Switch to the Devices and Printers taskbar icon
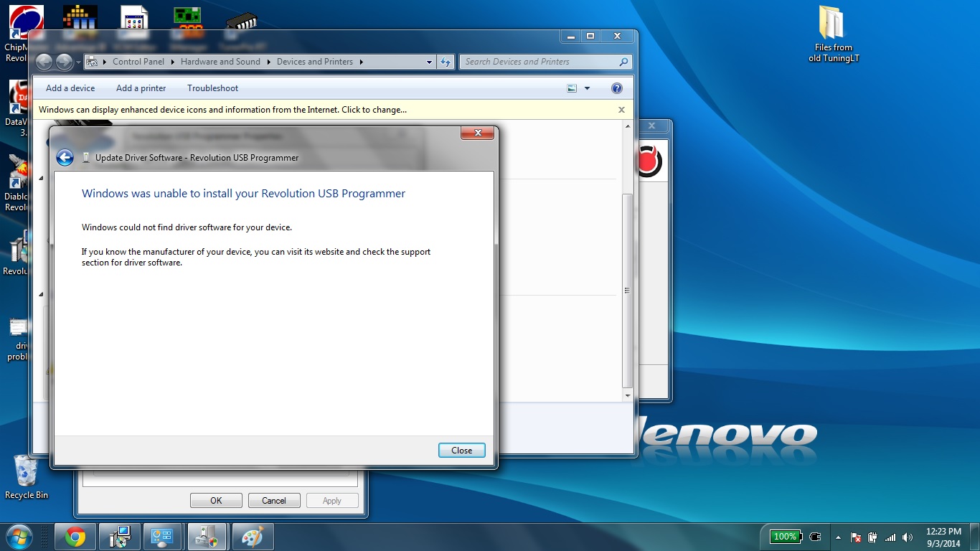 pyautogui.click(x=207, y=537)
